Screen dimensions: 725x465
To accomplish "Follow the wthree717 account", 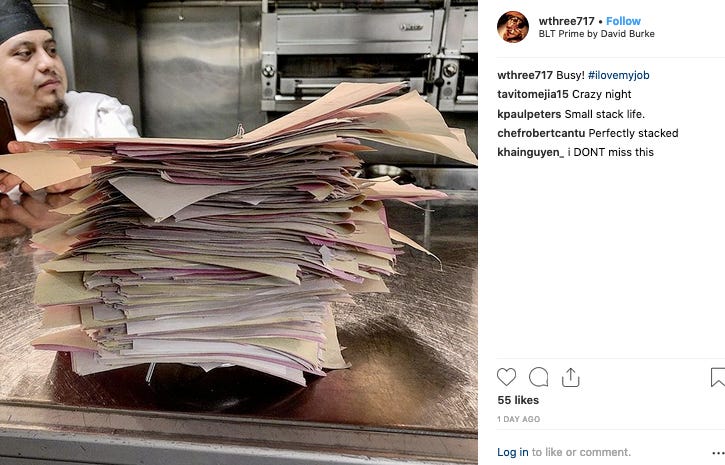I will (623, 21).
